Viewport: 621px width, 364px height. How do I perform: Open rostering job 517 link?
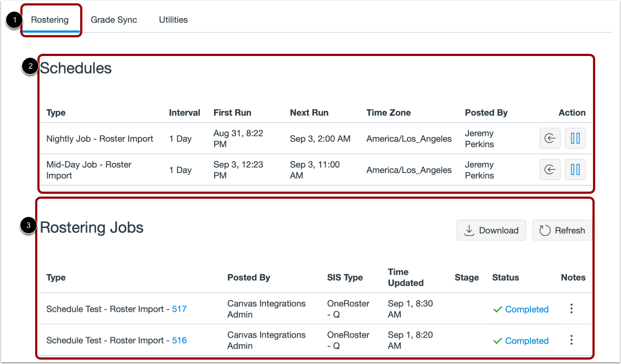coord(180,309)
